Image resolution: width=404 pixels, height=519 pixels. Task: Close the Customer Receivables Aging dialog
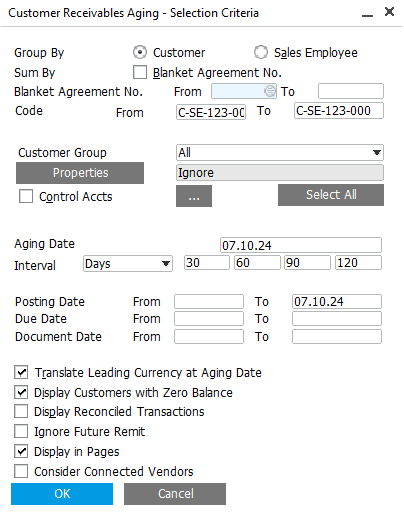[389, 12]
